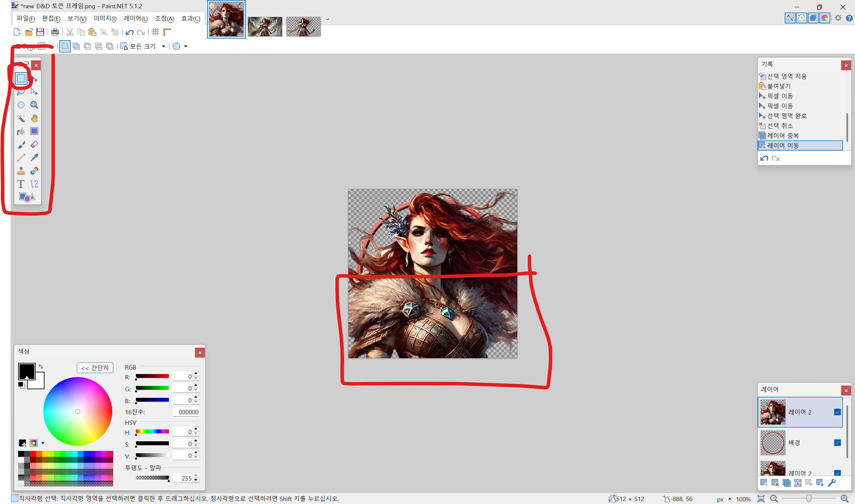The image size is (855, 504).
Task: Toggle the Layers window button
Action: (813, 18)
